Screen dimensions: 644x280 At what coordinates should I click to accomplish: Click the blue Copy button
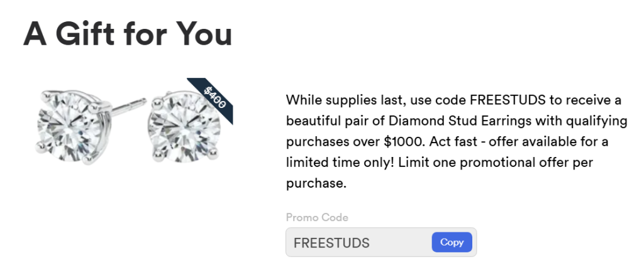coord(452,242)
